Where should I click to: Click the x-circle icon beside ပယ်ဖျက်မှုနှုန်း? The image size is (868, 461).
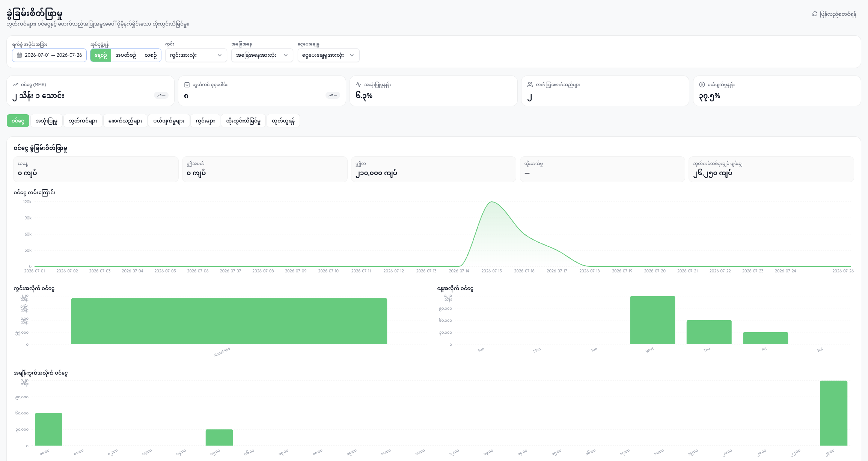pyautogui.click(x=702, y=85)
